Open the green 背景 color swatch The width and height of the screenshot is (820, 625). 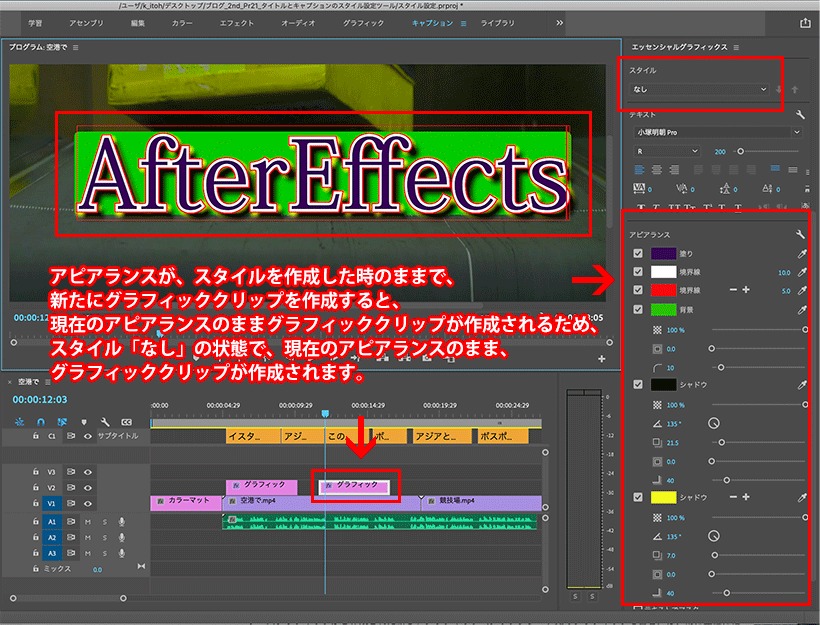click(663, 310)
